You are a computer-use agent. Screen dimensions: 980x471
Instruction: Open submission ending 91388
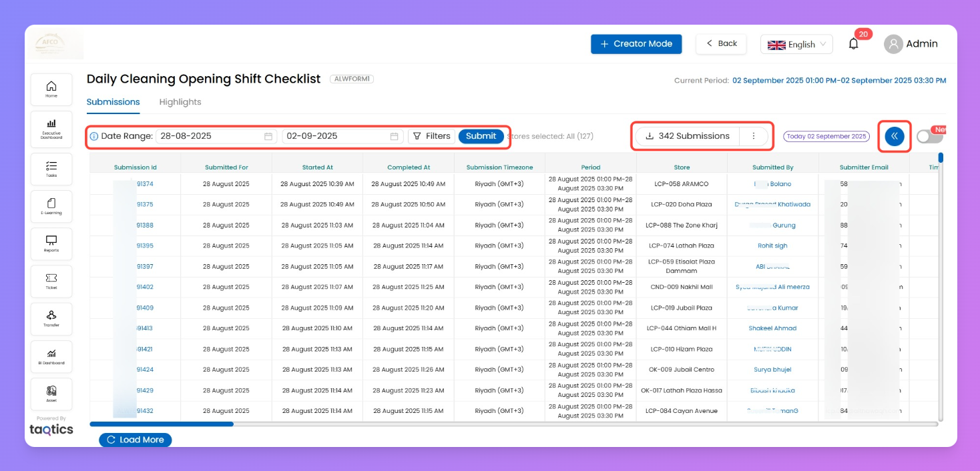[x=145, y=225]
